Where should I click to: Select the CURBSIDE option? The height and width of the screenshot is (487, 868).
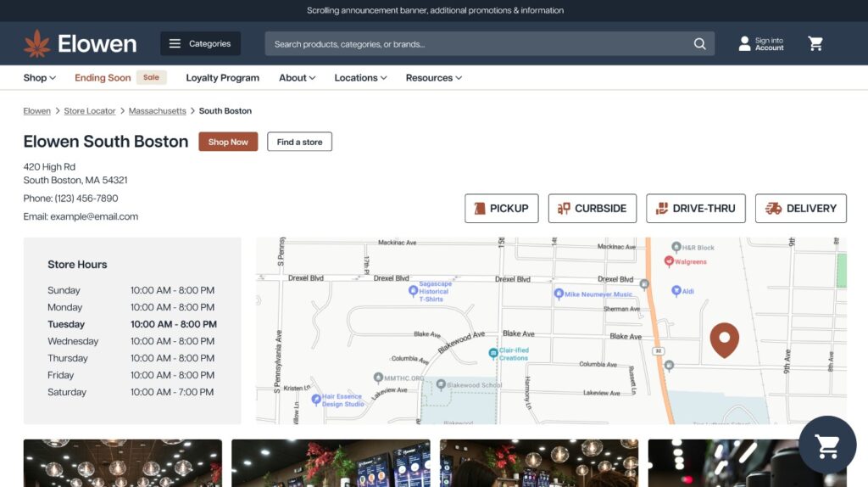click(593, 209)
